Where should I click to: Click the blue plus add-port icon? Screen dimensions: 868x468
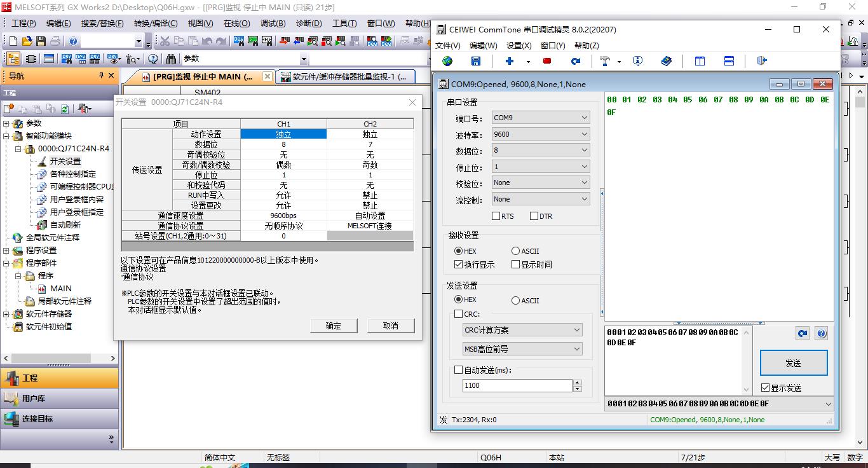(509, 61)
